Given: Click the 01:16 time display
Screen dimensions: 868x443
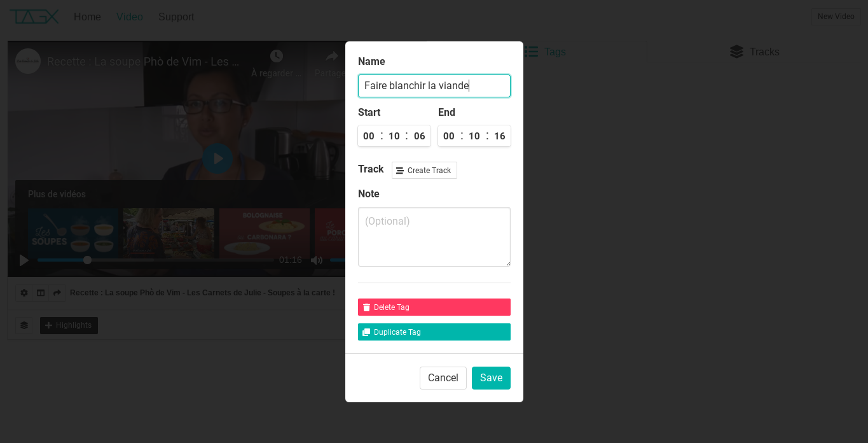Looking at the screenshot, I should click(291, 260).
